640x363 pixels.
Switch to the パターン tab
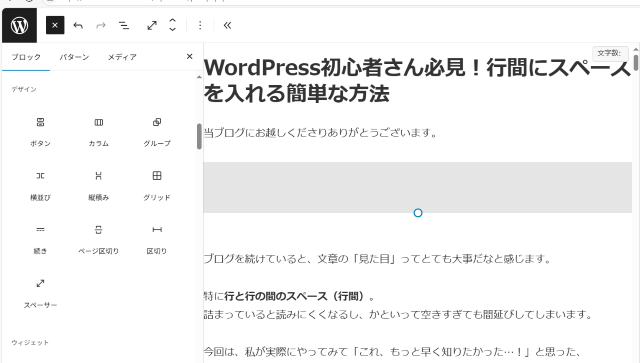tap(74, 57)
